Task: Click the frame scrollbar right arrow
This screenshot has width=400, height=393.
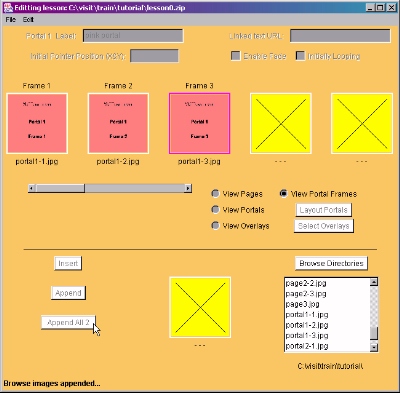Action: pyautogui.click(x=188, y=189)
